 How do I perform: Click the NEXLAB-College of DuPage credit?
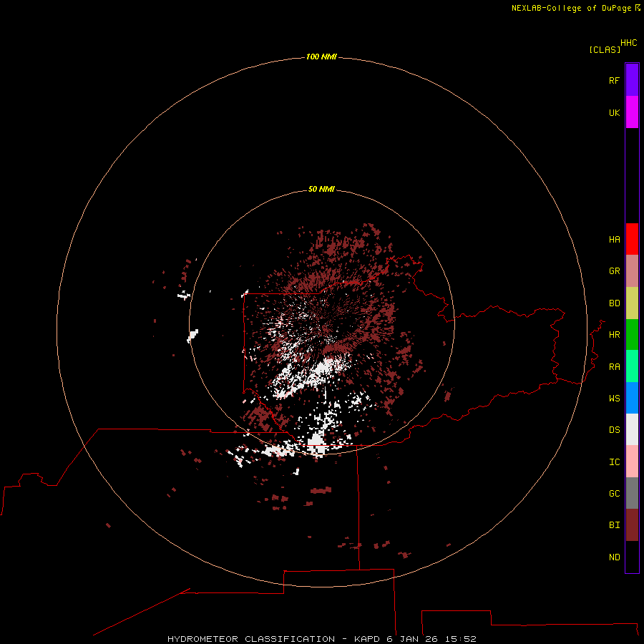[x=571, y=8]
